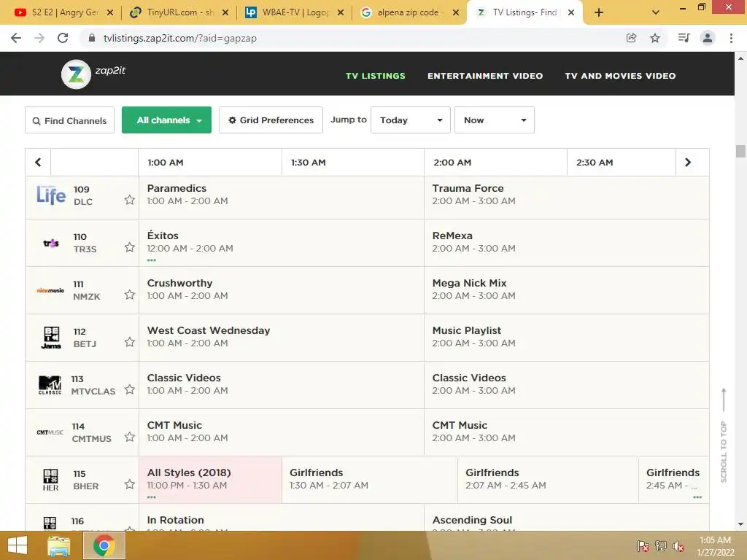Viewport: 747px width, 560px height.
Task: Open the All channels dropdown
Action: [x=167, y=120]
